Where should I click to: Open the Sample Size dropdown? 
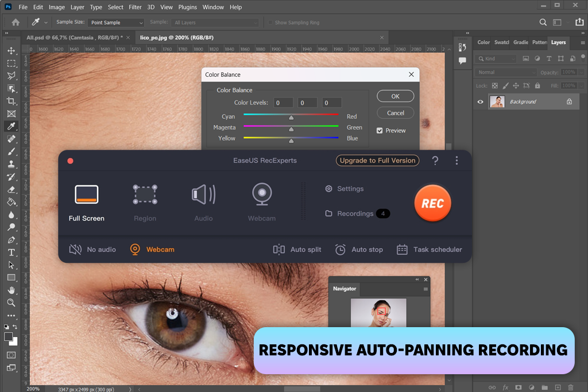click(x=116, y=22)
